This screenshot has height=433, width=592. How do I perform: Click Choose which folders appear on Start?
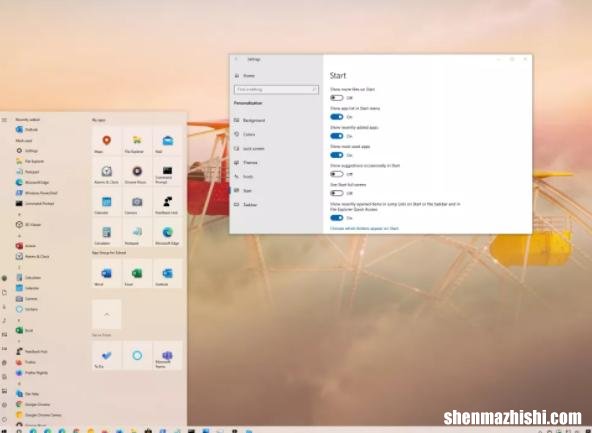(364, 228)
